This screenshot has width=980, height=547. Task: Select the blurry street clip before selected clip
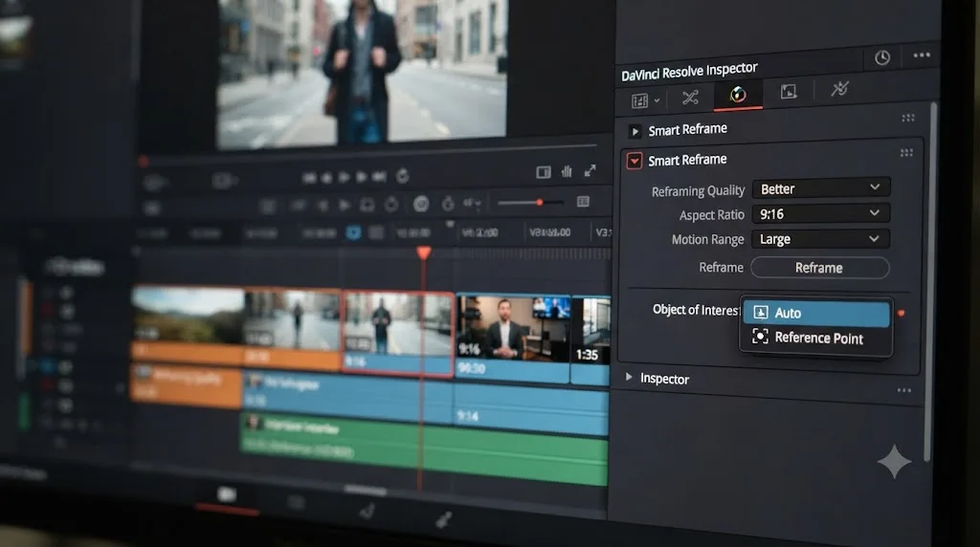coord(293,328)
